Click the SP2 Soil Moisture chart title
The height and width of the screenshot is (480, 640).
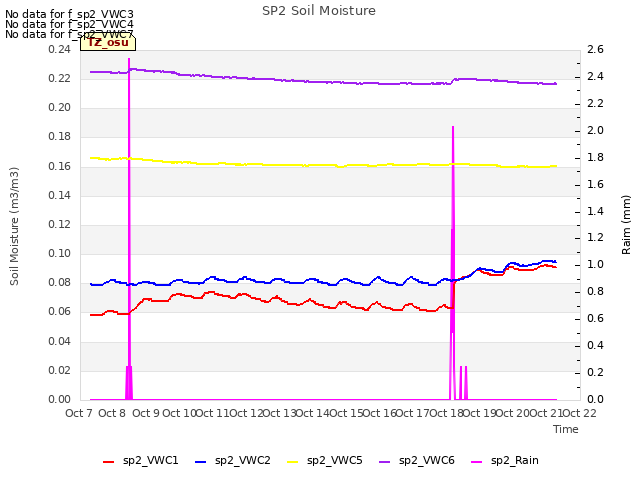pos(319,11)
